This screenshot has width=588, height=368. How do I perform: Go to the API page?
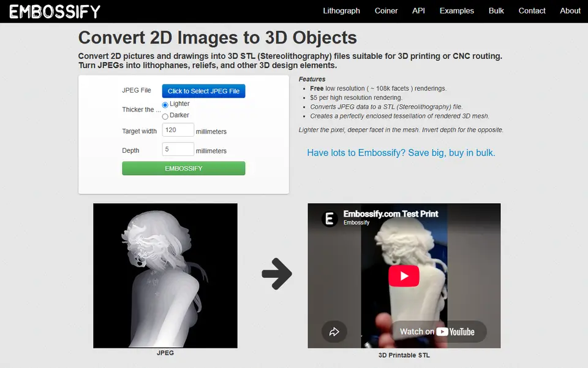click(418, 11)
